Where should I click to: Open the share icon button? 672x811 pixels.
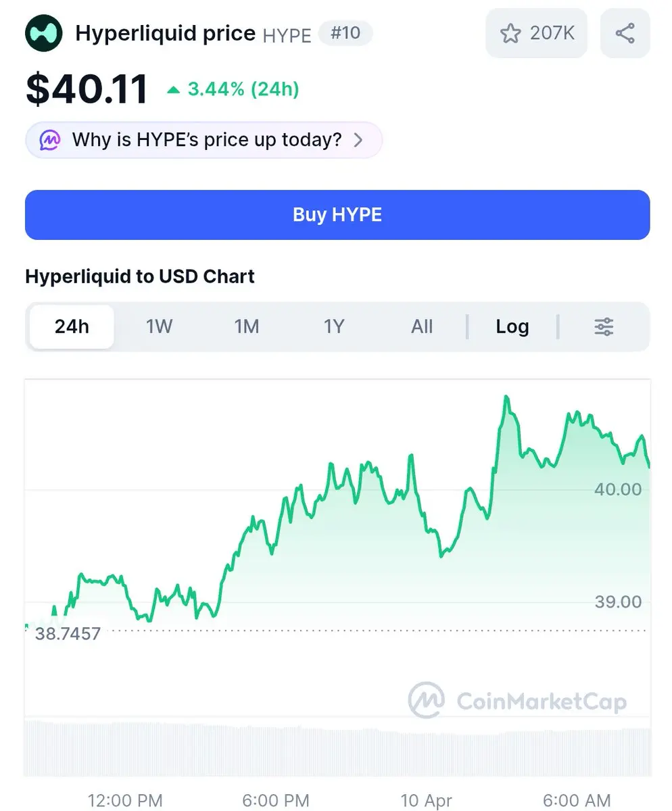(x=625, y=33)
